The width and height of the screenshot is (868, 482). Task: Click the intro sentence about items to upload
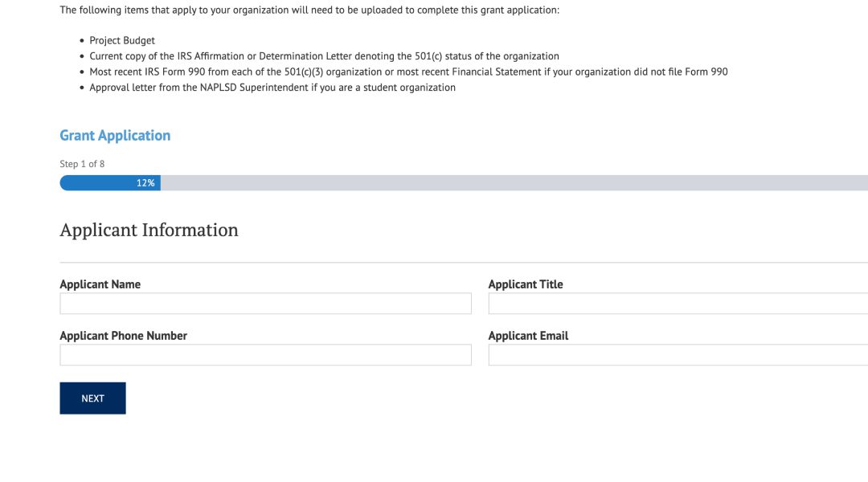(x=309, y=10)
